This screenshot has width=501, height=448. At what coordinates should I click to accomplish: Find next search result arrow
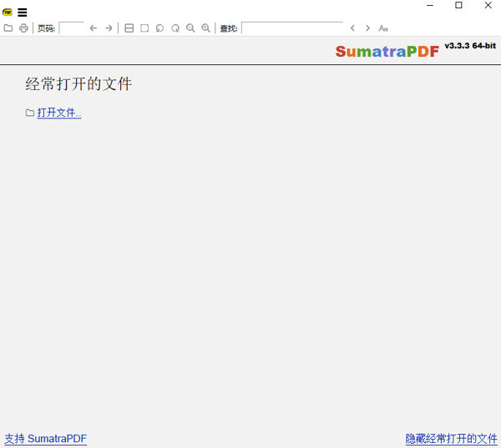[367, 28]
